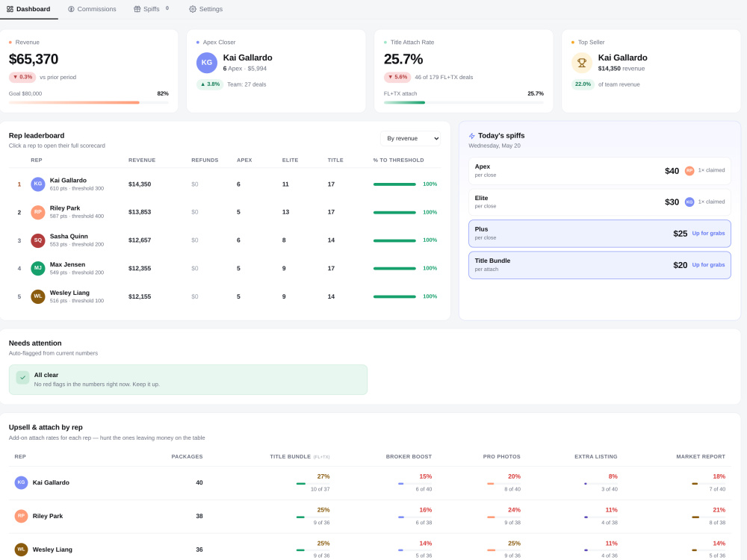Click the 22.0% team revenue badge

click(x=583, y=84)
